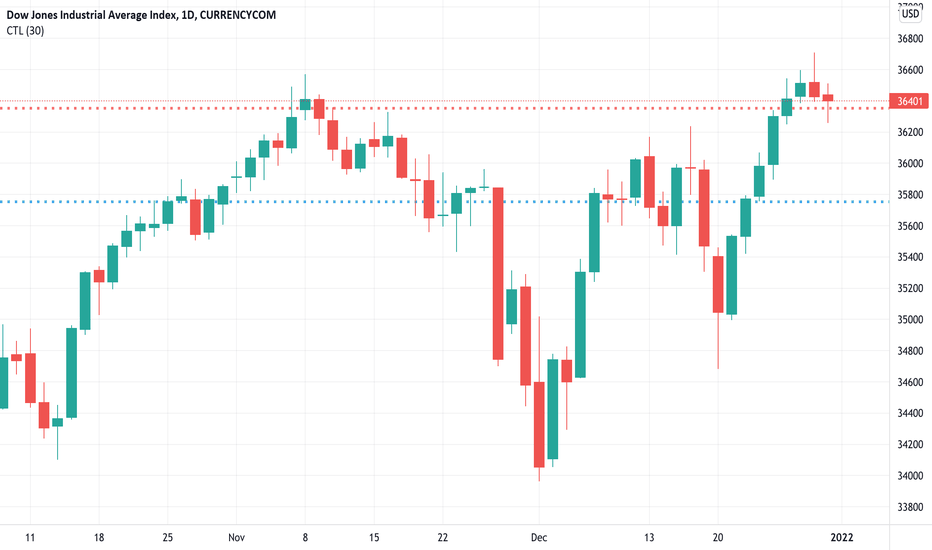Click the 35000 price axis label
This screenshot has height=550, width=932.
tap(910, 320)
